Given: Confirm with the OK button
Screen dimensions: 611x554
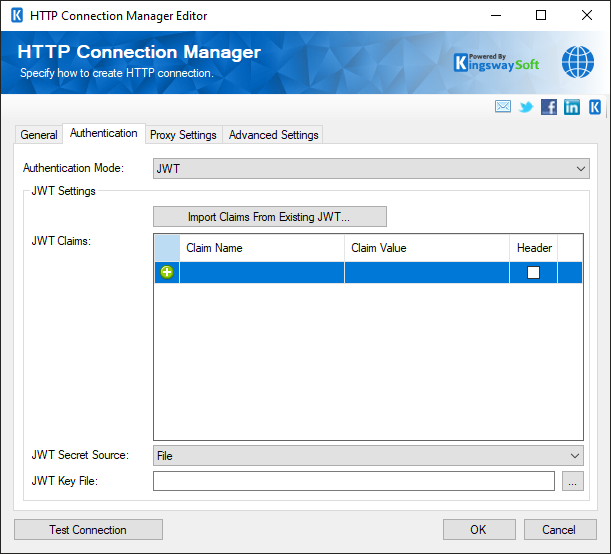Looking at the screenshot, I should 478,530.
